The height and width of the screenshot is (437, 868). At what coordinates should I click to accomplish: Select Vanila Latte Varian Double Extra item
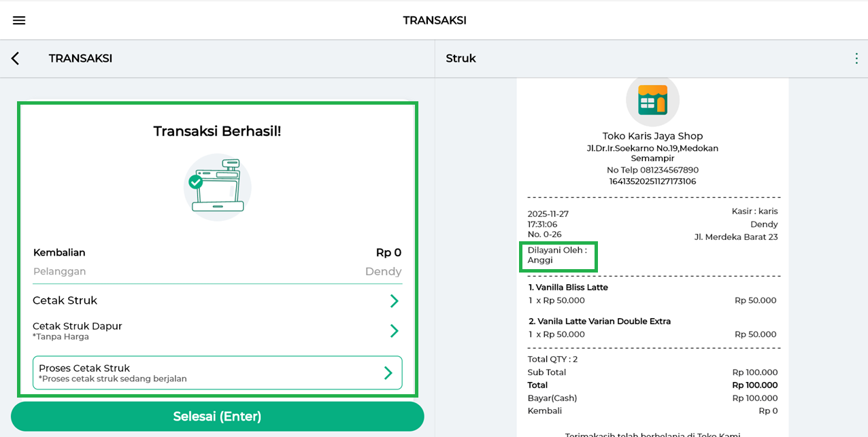(599, 321)
